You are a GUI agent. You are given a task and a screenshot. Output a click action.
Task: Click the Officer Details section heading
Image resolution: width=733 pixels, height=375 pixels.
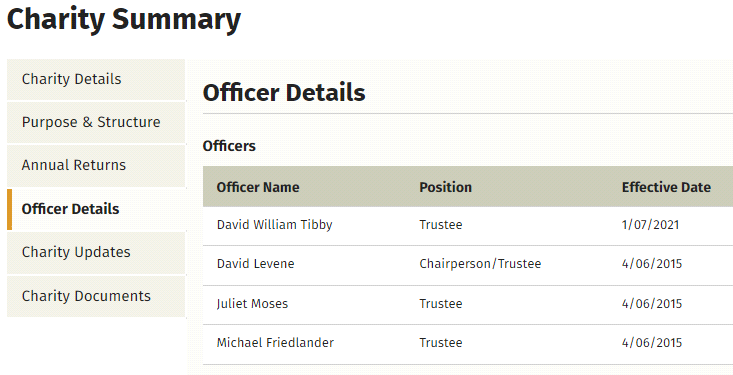tap(284, 92)
